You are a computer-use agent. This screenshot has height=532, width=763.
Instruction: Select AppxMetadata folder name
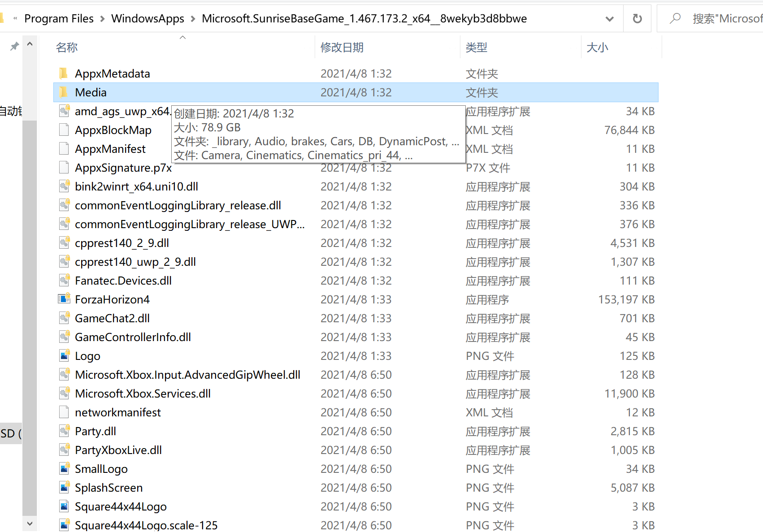113,74
